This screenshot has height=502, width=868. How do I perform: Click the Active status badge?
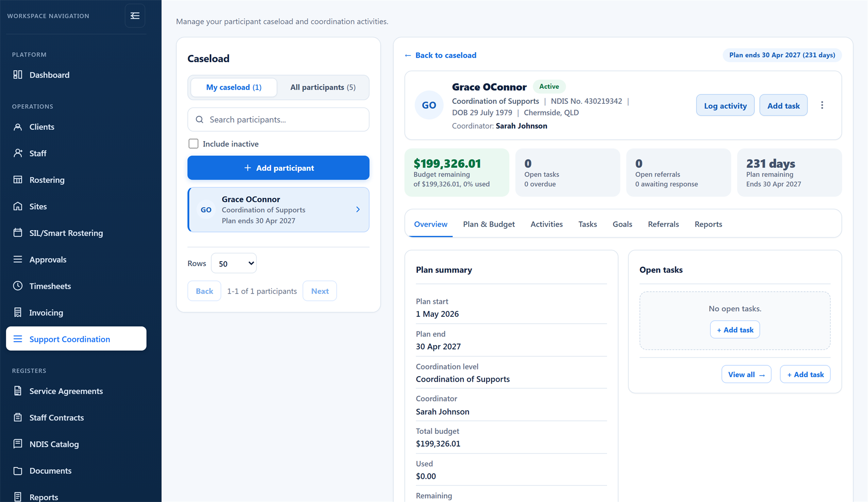549,86
